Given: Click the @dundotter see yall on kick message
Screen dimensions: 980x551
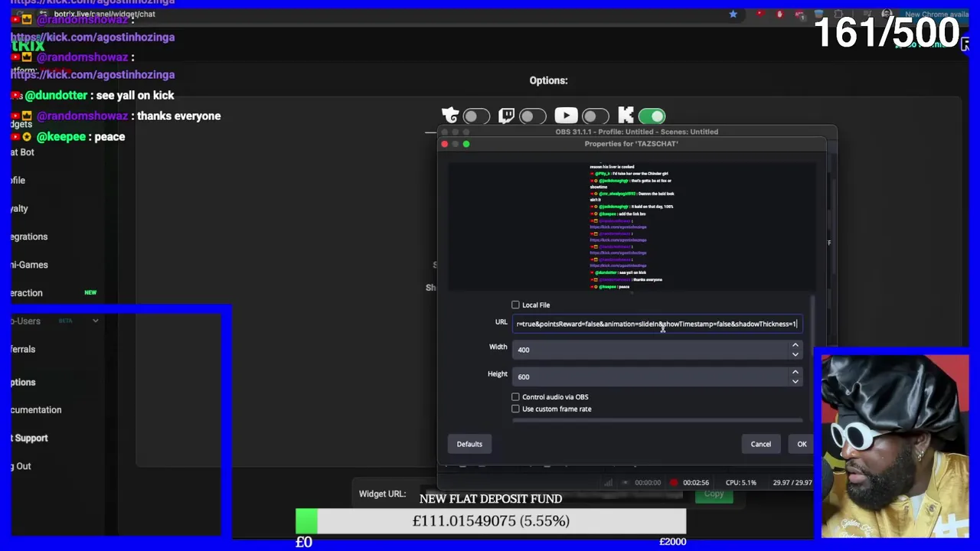Looking at the screenshot, I should pyautogui.click(x=93, y=95).
